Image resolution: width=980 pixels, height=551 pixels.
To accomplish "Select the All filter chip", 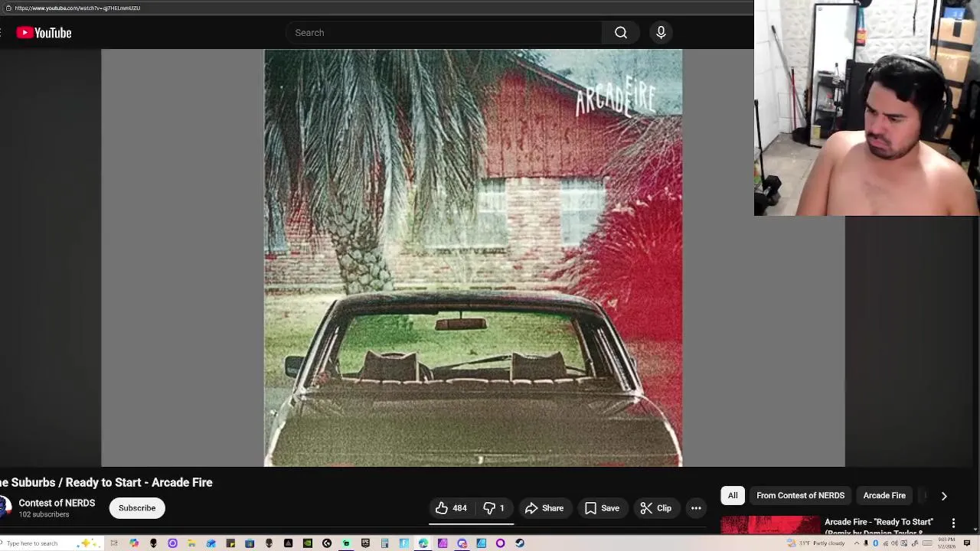I will [x=733, y=496].
